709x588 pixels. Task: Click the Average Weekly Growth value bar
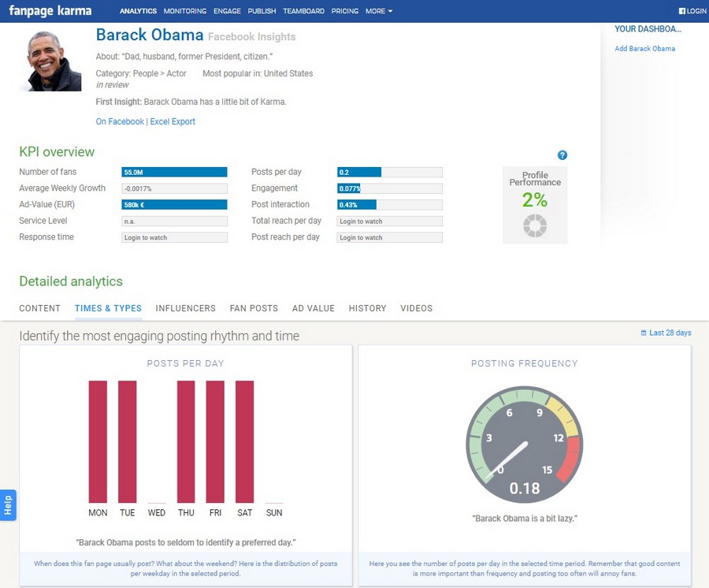(x=175, y=188)
